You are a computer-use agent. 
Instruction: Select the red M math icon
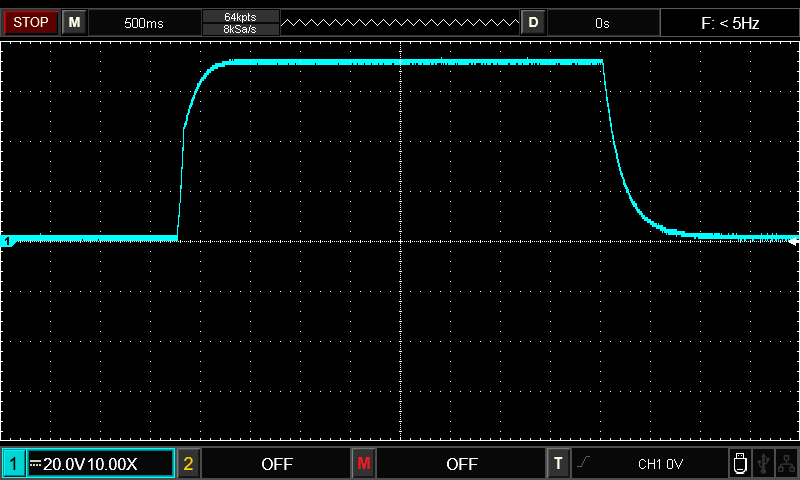(363, 464)
